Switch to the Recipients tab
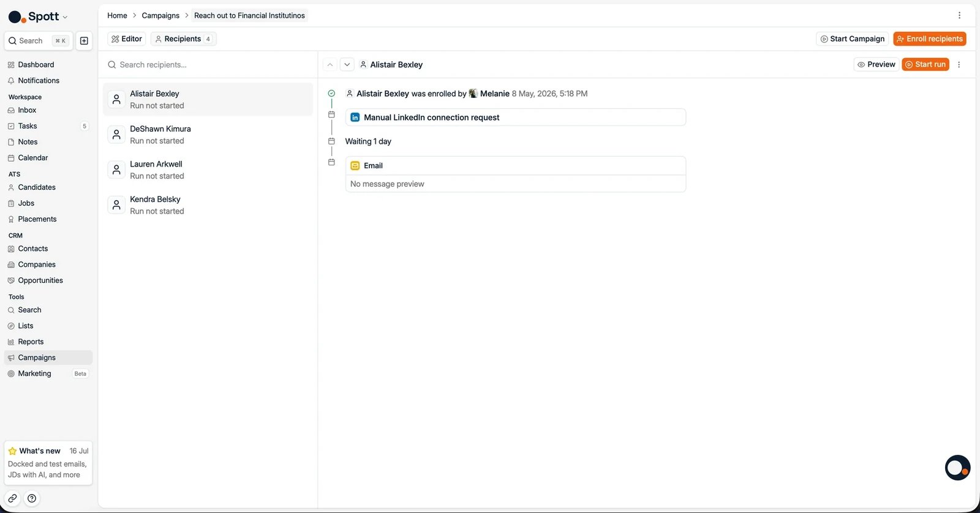The width and height of the screenshot is (980, 513). (183, 39)
